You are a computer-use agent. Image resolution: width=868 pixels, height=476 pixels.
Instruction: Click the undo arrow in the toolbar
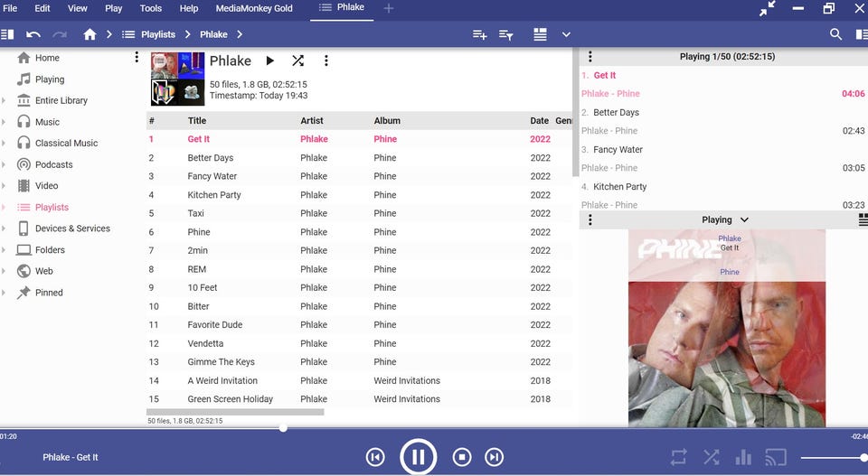tap(33, 34)
